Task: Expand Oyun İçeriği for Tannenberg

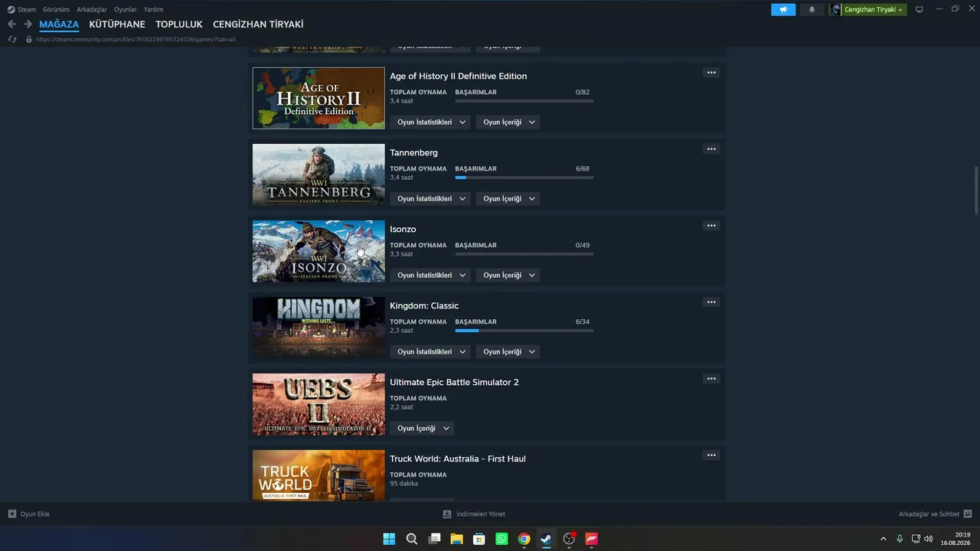Action: [x=508, y=199]
